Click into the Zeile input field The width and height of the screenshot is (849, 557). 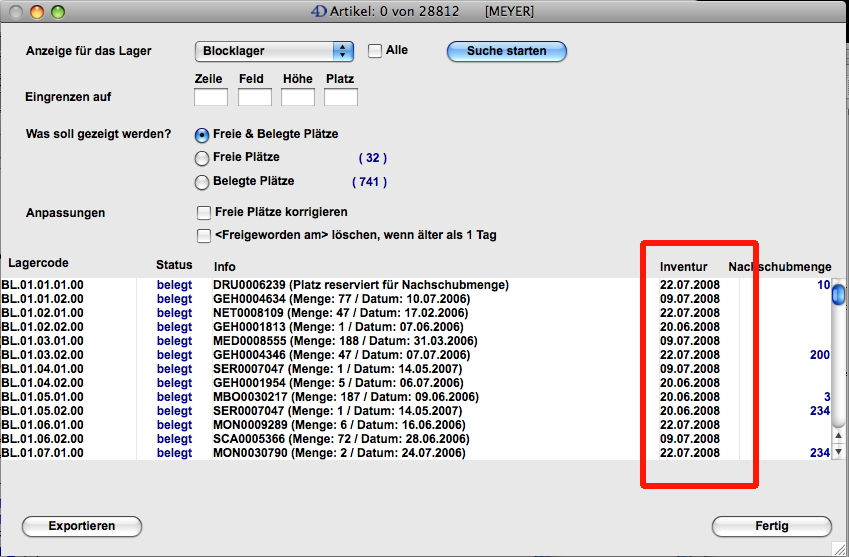pos(210,97)
